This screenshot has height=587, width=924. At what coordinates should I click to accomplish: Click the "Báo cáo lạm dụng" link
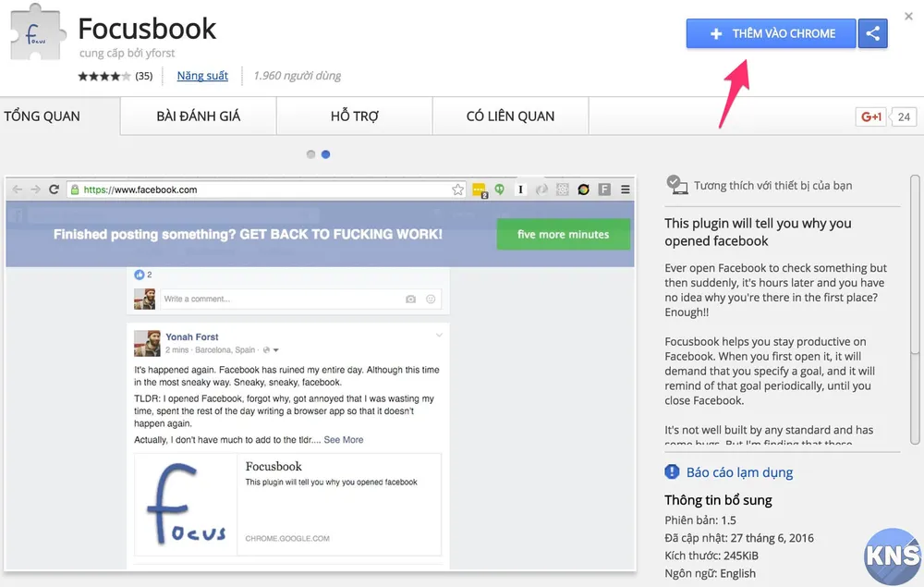pyautogui.click(x=738, y=472)
